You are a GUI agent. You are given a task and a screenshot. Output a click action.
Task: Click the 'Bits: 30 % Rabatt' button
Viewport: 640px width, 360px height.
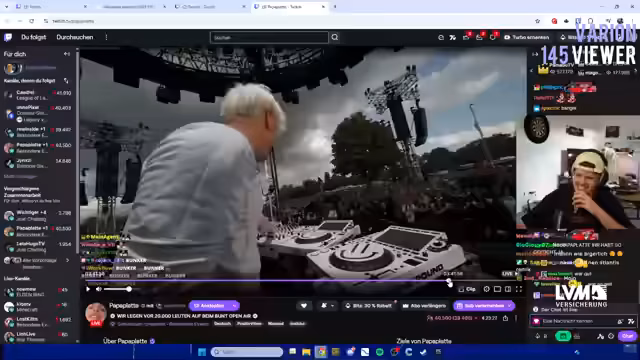tap(369, 306)
